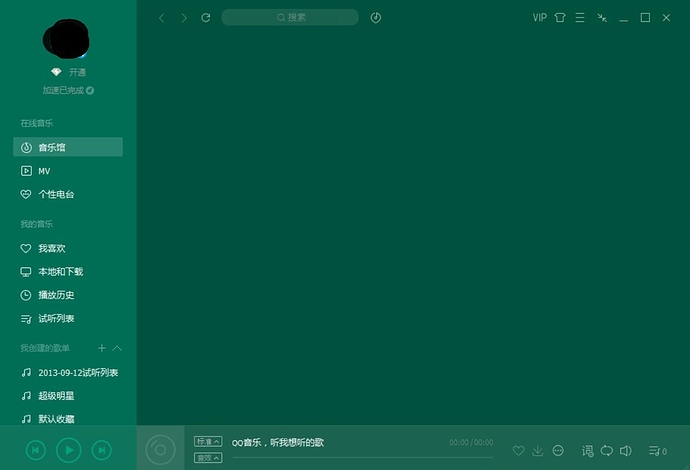Open the 音效 sound effect dropdown
Viewport: 690px width, 470px height.
[x=208, y=458]
